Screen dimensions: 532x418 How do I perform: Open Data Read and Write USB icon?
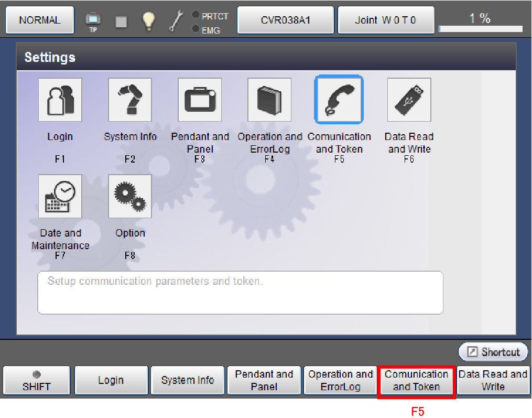coord(409,100)
